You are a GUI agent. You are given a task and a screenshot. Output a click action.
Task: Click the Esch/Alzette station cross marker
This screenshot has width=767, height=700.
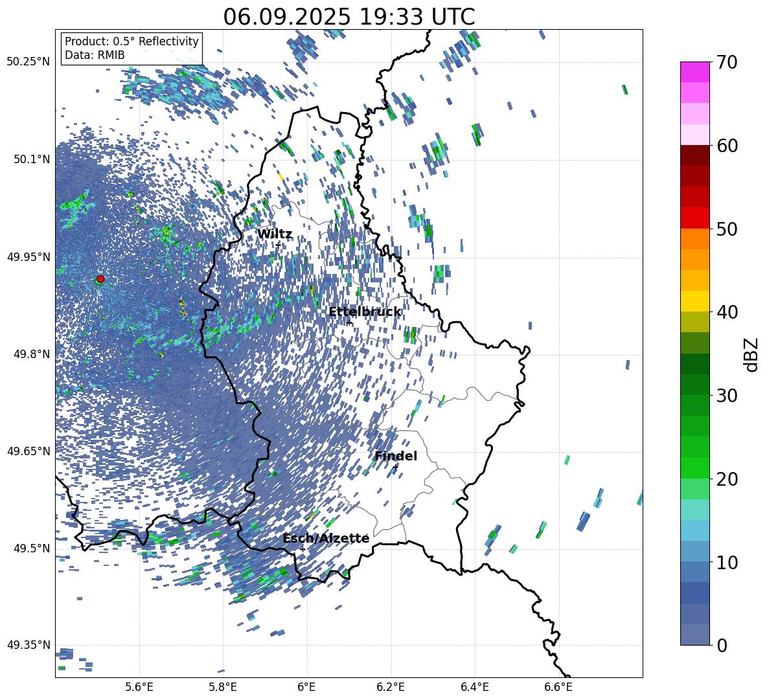tap(303, 549)
